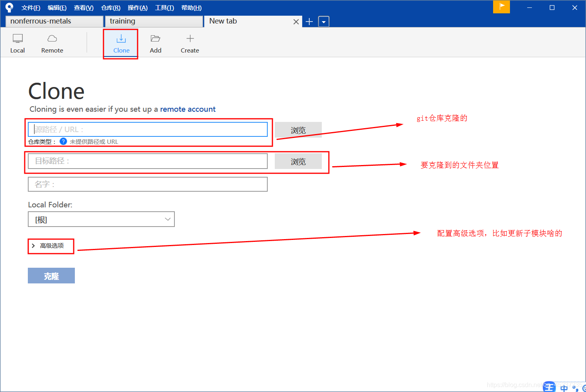Open the 查看(V) menu
Image resolution: width=586 pixels, height=392 pixels.
pyautogui.click(x=84, y=8)
